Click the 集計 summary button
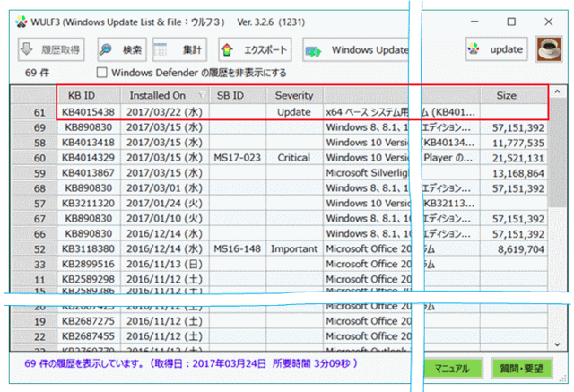The image size is (574, 392). (x=179, y=49)
